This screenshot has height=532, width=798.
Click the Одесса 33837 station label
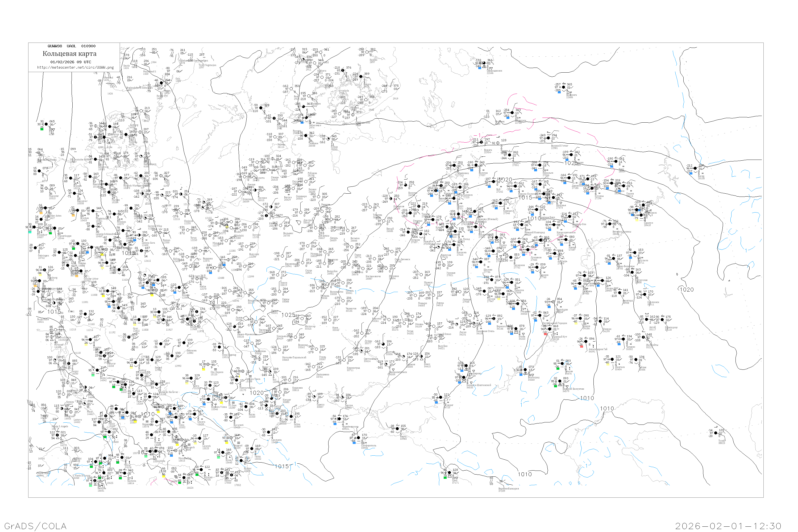(x=320, y=405)
